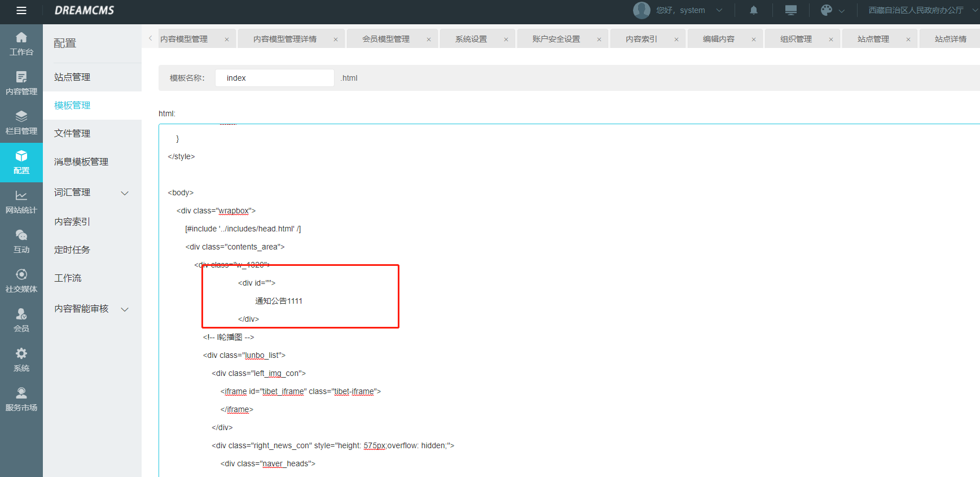Switch to the 编辑内容 tab

tap(719, 39)
